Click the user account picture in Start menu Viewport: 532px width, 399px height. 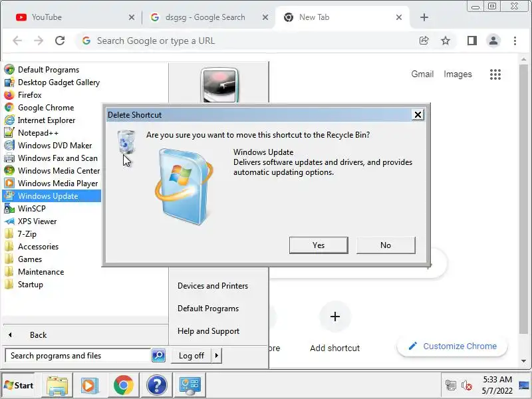pos(219,85)
